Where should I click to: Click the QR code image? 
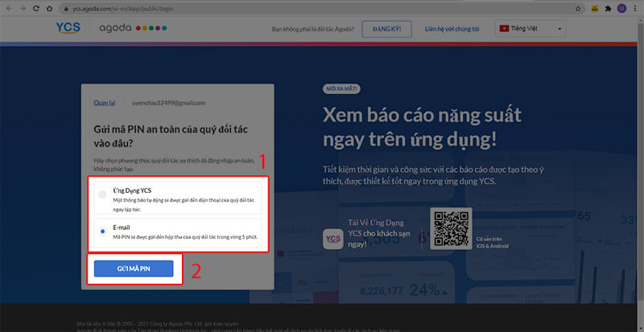pos(452,228)
